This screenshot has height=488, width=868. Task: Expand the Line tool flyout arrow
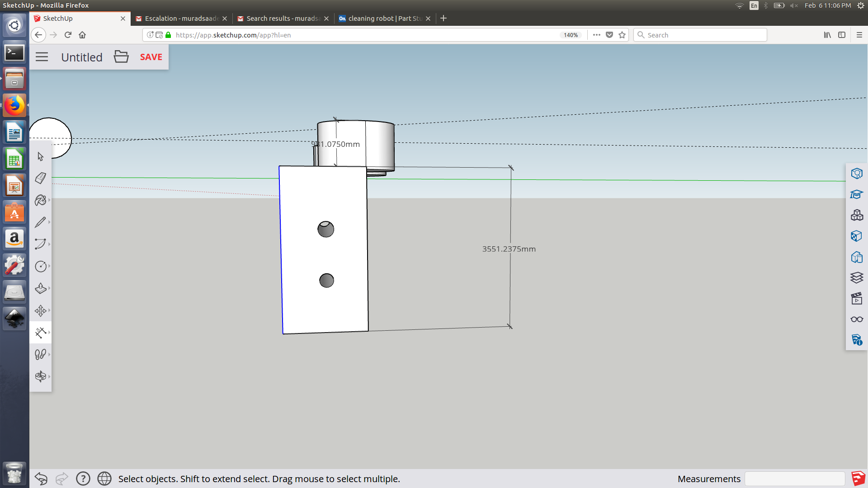click(49, 222)
